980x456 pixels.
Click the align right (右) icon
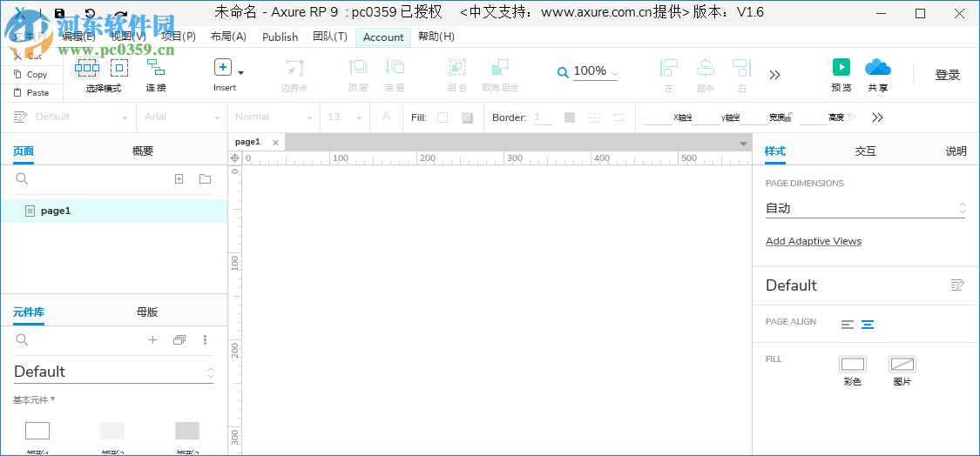click(x=742, y=68)
